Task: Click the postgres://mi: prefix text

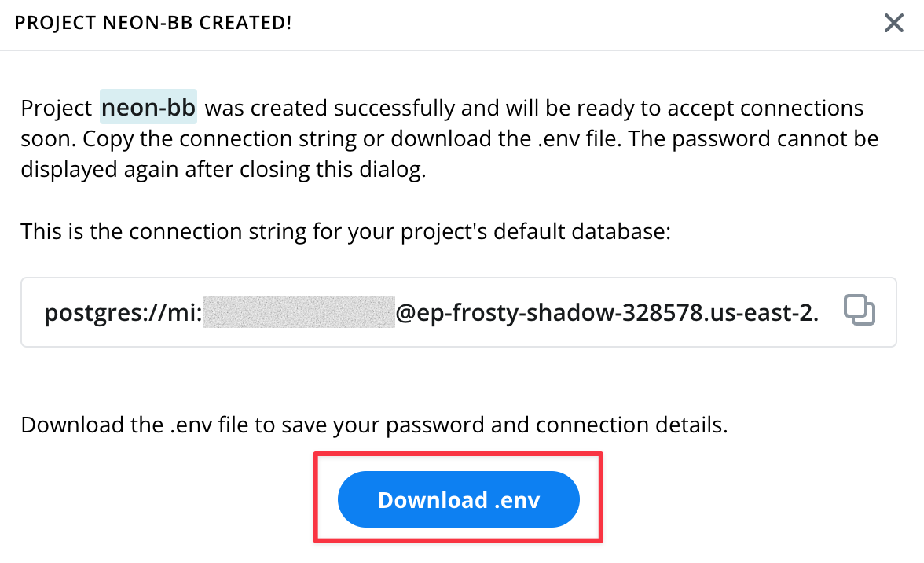Action: (123, 312)
